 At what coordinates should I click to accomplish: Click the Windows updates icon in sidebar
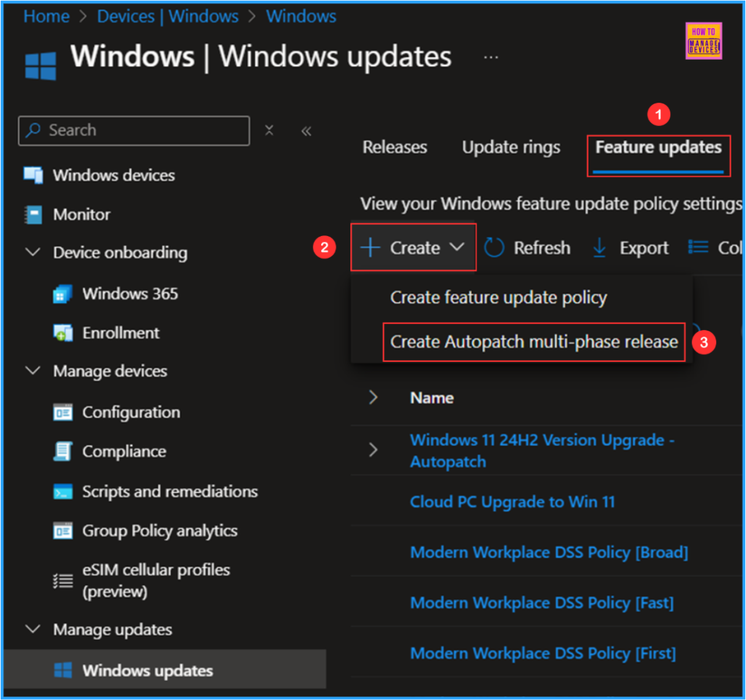click(x=63, y=671)
